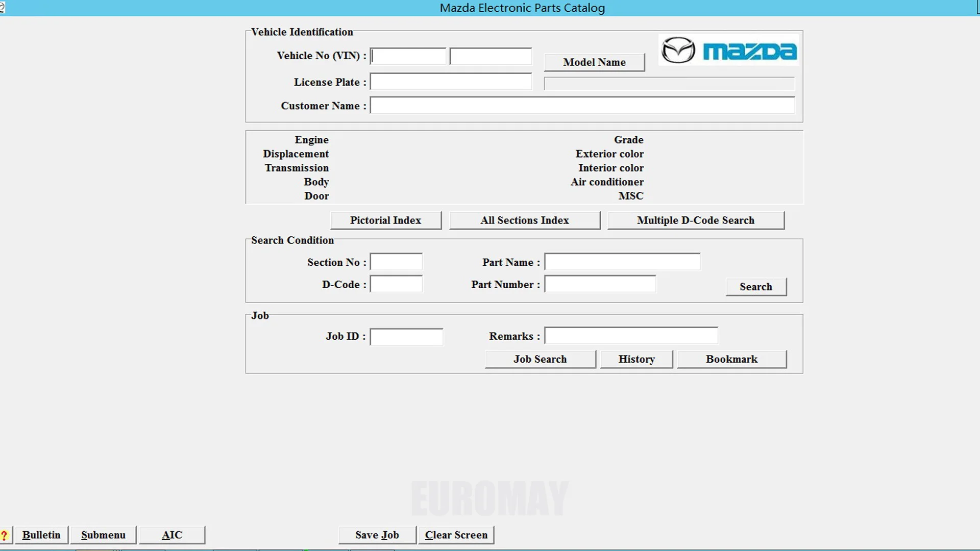Open the All Sections Index
980x551 pixels.
(525, 220)
